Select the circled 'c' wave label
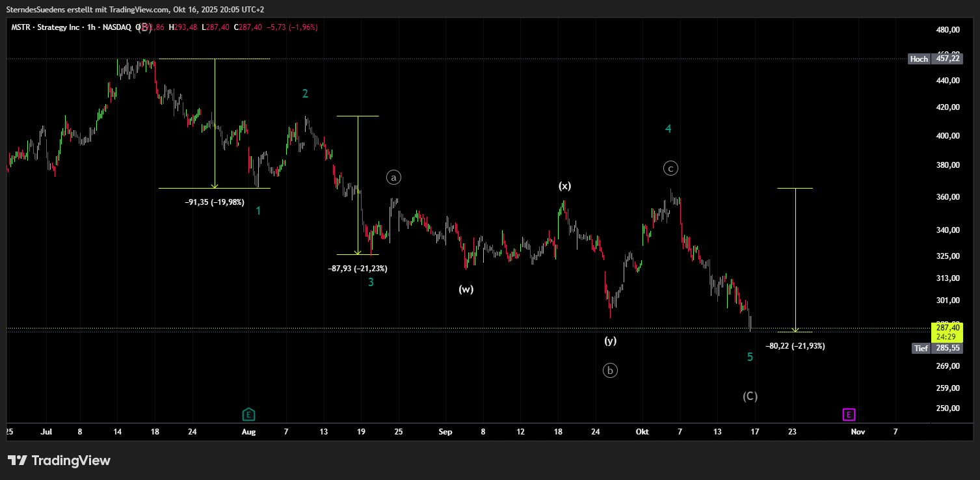The height and width of the screenshot is (480, 980). click(x=671, y=168)
